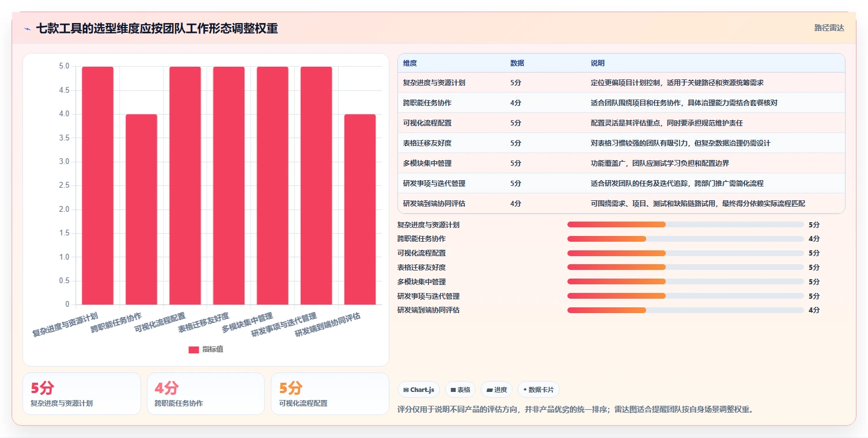Click the 5分 score in the 表格迁移友好度 table row
The image size is (868, 438).
point(516,143)
